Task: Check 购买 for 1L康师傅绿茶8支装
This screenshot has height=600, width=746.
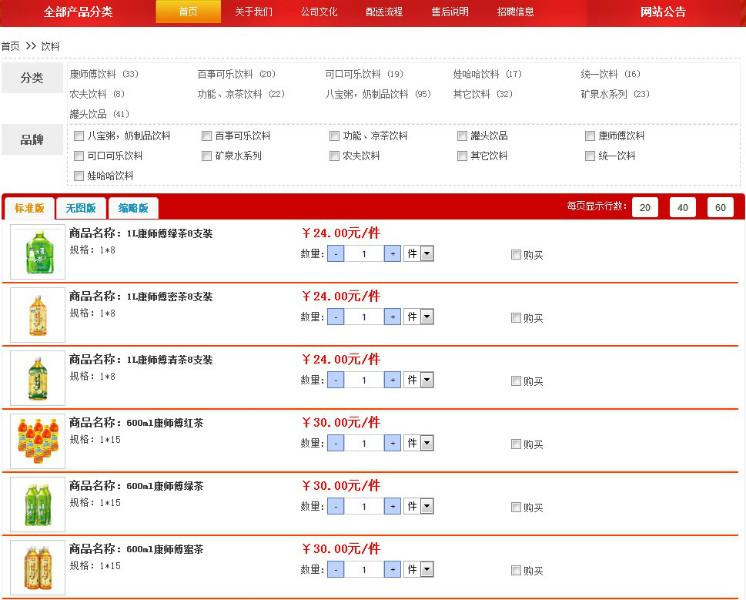Action: pyautogui.click(x=515, y=255)
